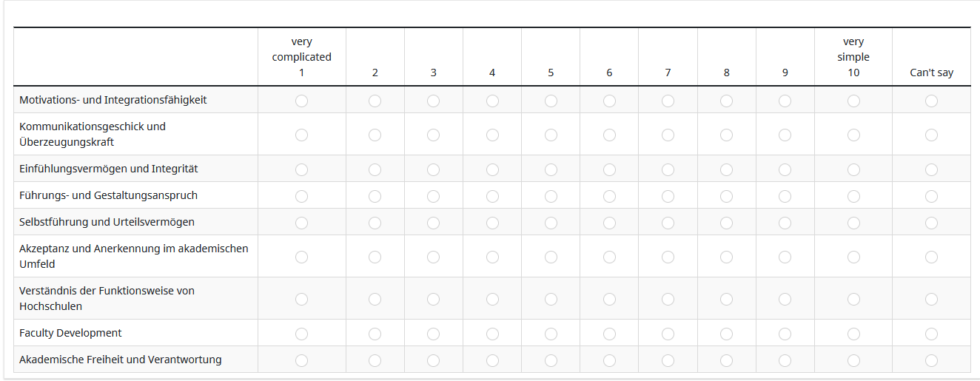Image resolution: width=980 pixels, height=381 pixels.
Task: Pick 2 for Führungs- und Gestaltungsanspruch
Action: [x=375, y=196]
